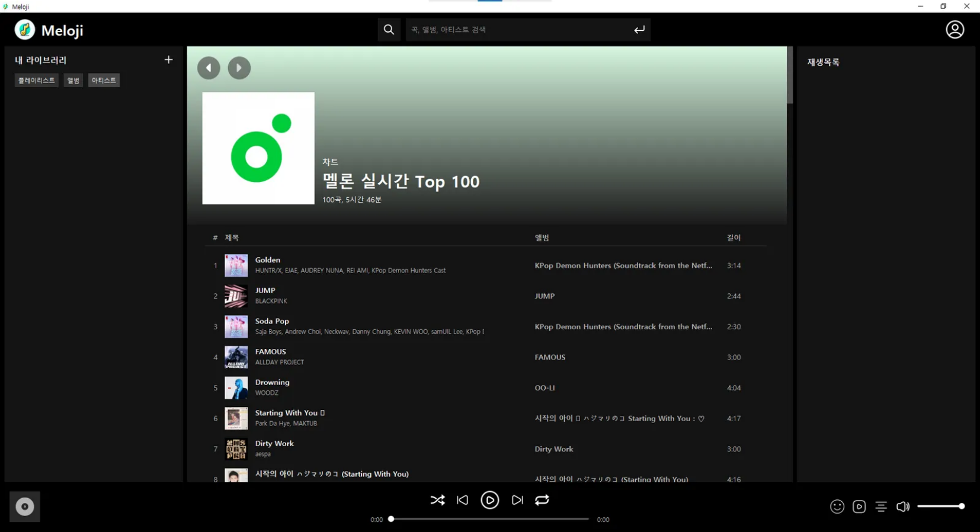Adjust the volume slider
Viewport: 980px width, 532px height.
[x=941, y=507]
